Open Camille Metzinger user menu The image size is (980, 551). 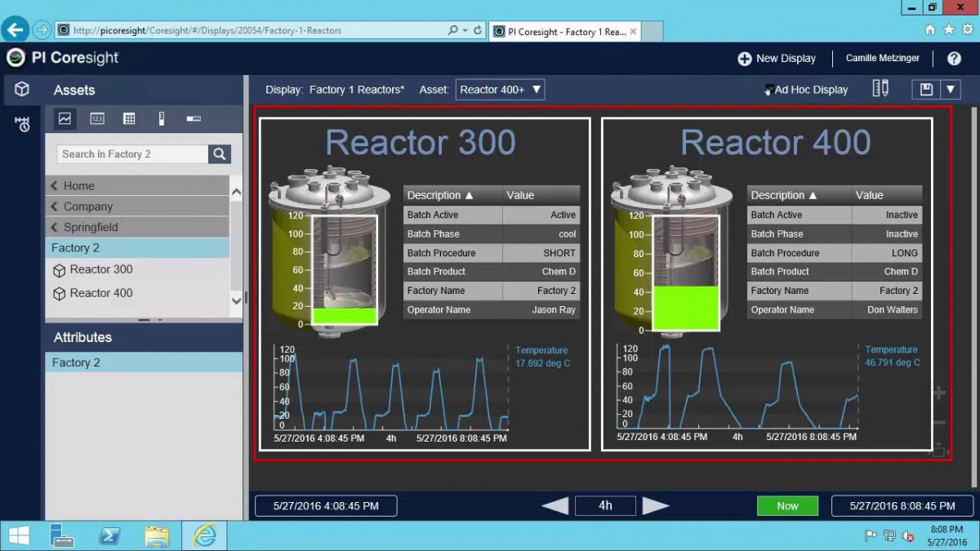click(x=883, y=59)
